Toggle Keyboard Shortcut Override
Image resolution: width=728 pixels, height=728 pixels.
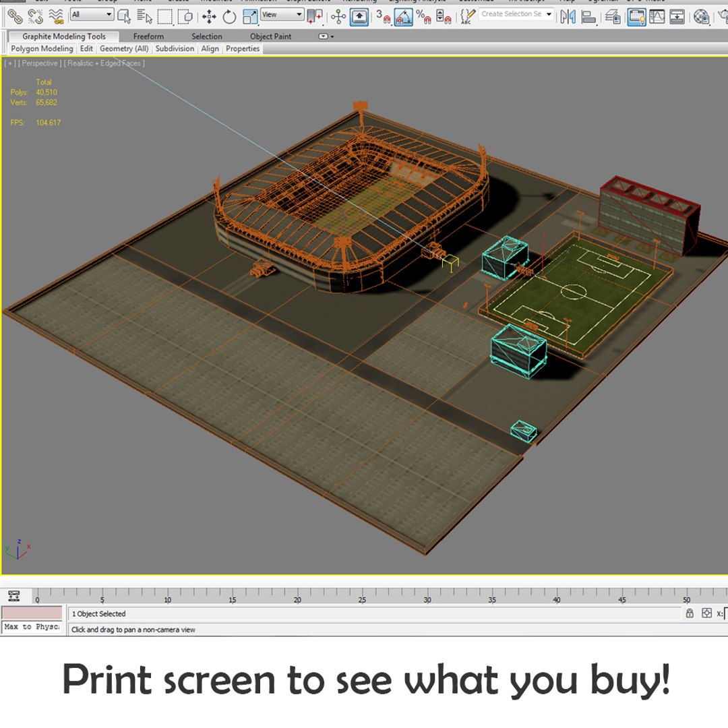coord(359,17)
